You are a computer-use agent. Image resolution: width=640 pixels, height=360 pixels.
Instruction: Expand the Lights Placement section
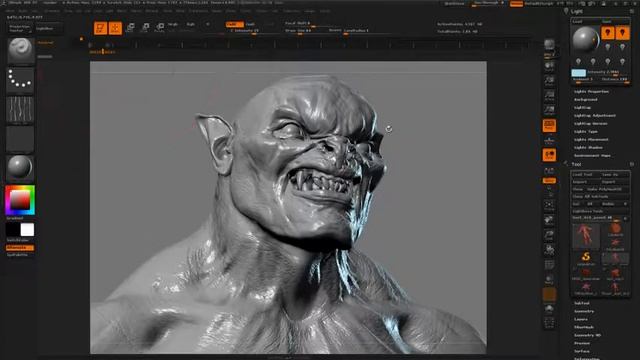(591, 140)
